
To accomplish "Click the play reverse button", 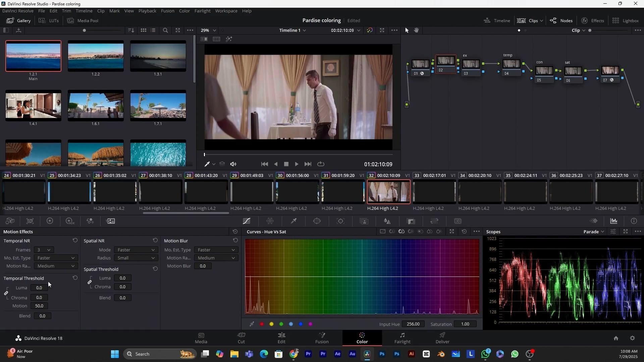I will (x=276, y=164).
